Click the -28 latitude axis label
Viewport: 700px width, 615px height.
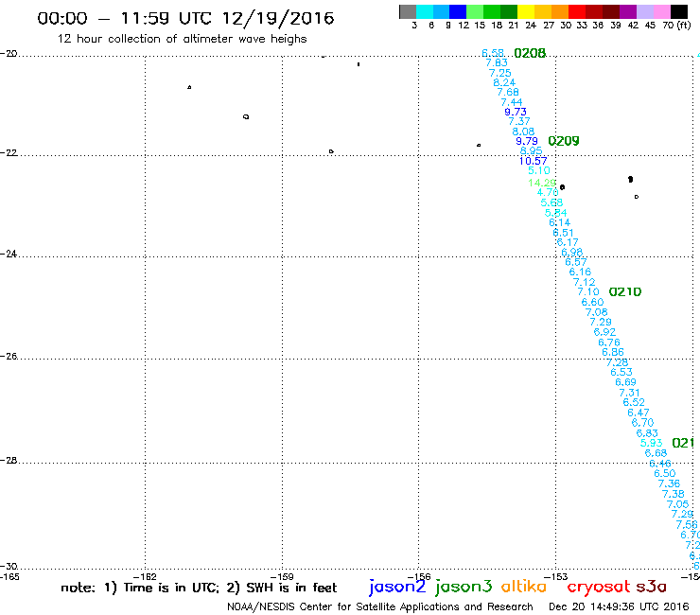(x=9, y=460)
